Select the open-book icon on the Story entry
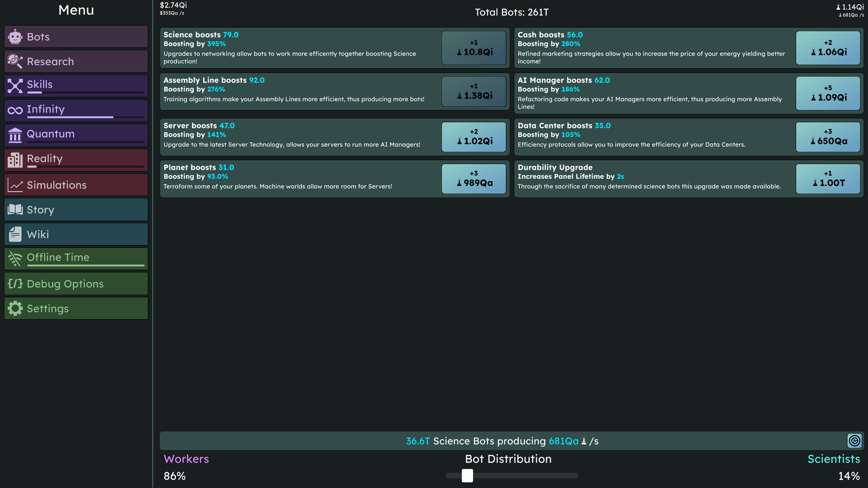 click(x=15, y=209)
